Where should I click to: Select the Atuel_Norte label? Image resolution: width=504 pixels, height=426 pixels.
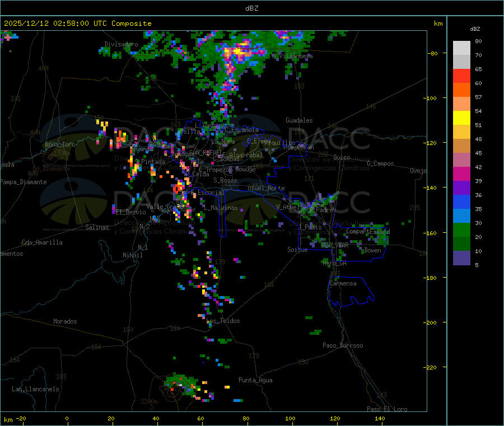point(266,188)
